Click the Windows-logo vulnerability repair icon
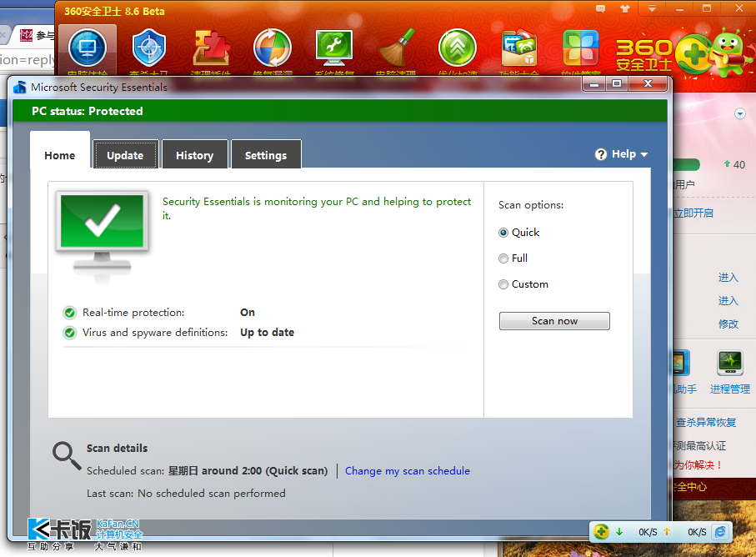 (273, 48)
